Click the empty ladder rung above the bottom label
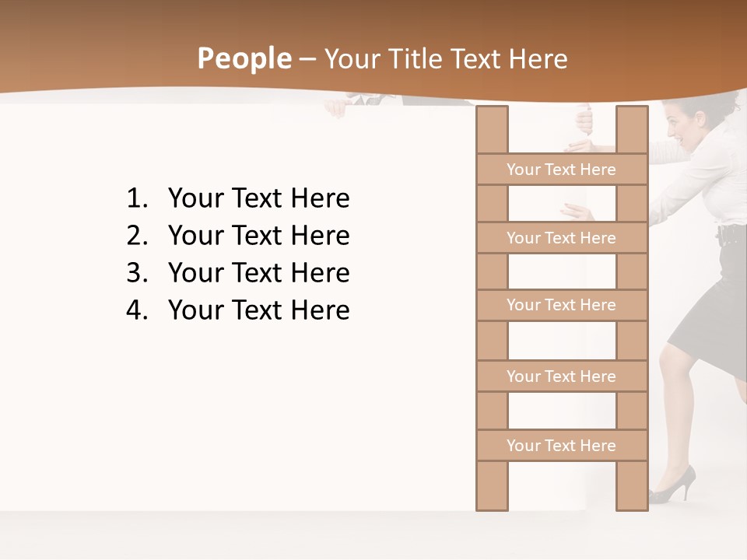This screenshot has height=560, width=747. pyautogui.click(x=562, y=411)
